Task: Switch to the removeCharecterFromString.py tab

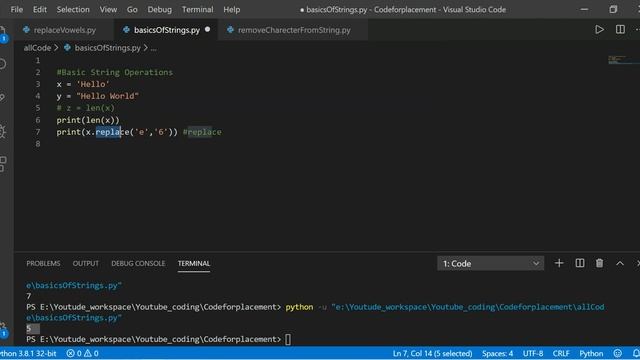Action: [x=294, y=30]
